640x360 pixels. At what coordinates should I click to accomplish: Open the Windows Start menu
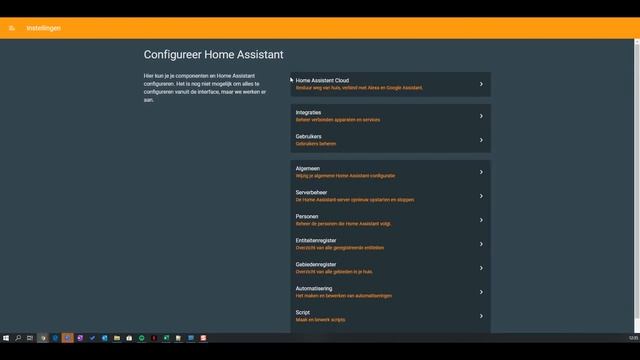point(6,338)
